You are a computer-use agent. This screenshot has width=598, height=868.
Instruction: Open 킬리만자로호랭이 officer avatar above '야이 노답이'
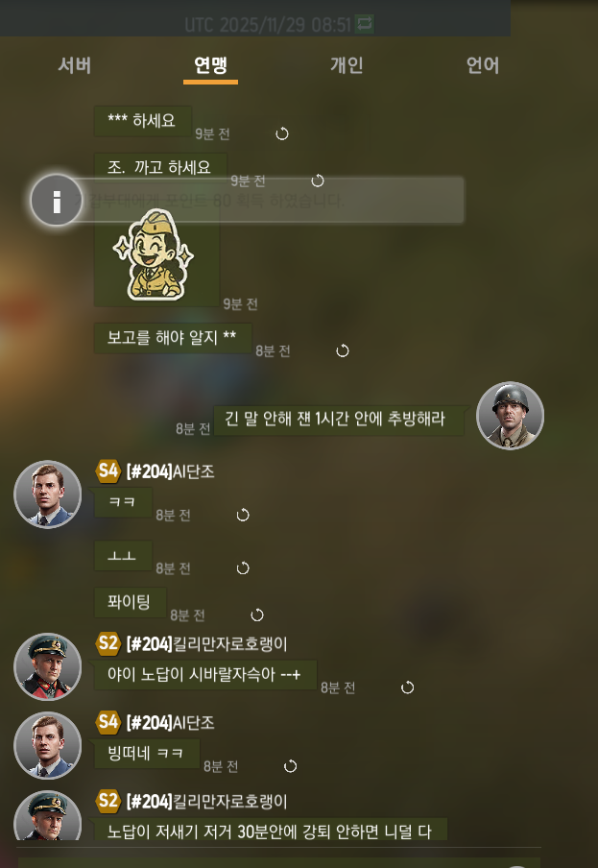point(48,666)
